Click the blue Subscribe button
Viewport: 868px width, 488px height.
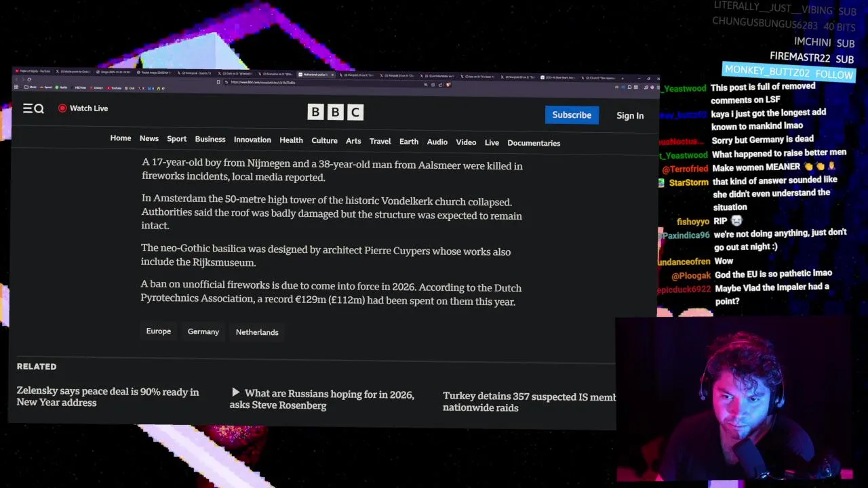[572, 115]
